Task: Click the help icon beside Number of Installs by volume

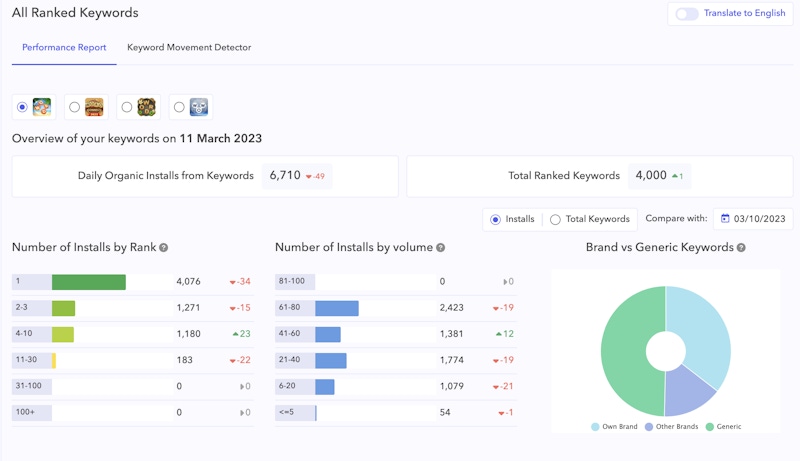Action: tap(440, 247)
